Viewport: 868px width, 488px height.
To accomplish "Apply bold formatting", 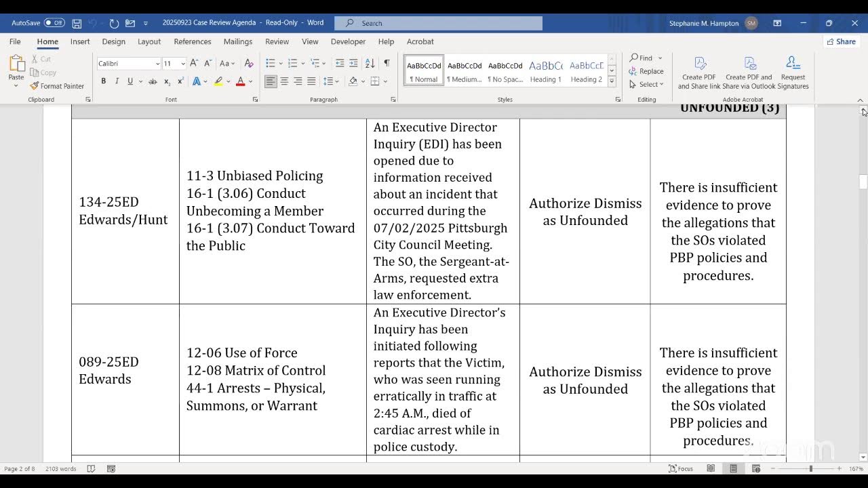I will pyautogui.click(x=103, y=81).
